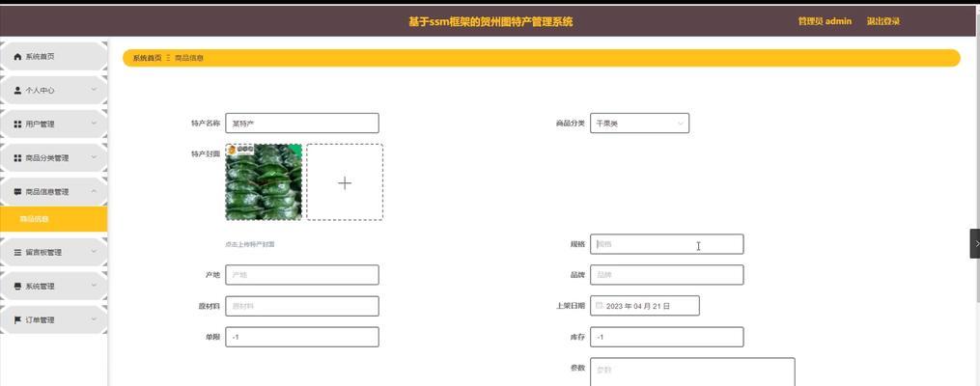Open 系统首页 in the sidebar
Image resolution: width=980 pixels, height=386 pixels.
tap(54, 57)
